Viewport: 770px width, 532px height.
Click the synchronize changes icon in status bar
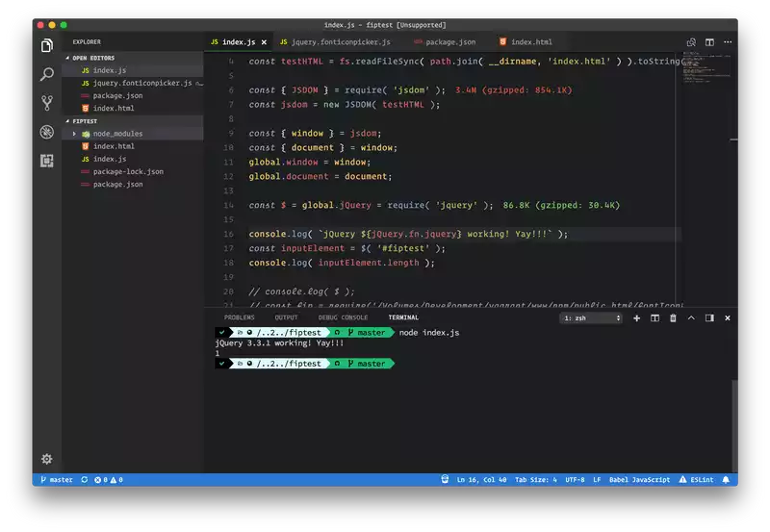(x=85, y=479)
